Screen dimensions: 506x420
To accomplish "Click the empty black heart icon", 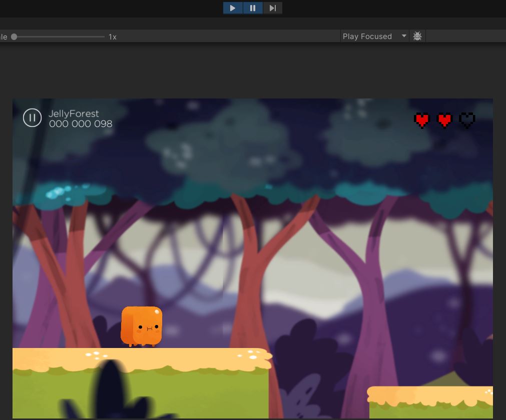I will click(467, 120).
